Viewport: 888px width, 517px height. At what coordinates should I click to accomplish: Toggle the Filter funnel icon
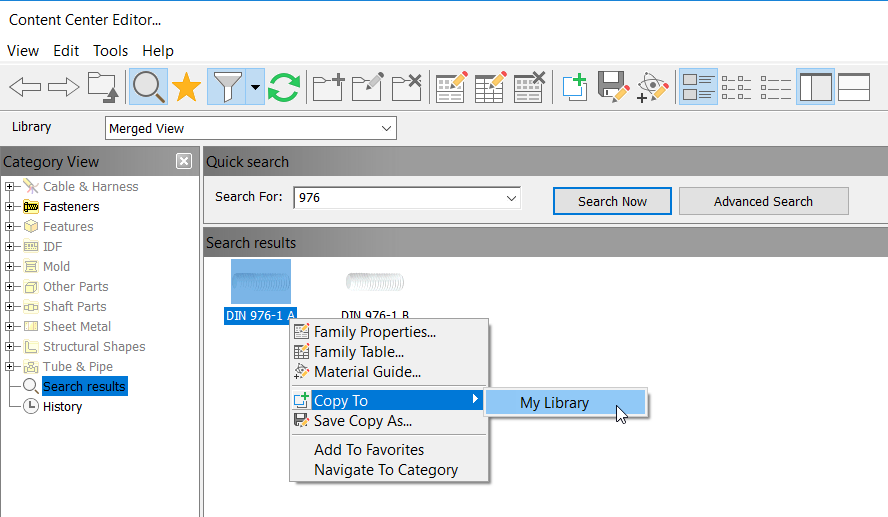(x=227, y=87)
